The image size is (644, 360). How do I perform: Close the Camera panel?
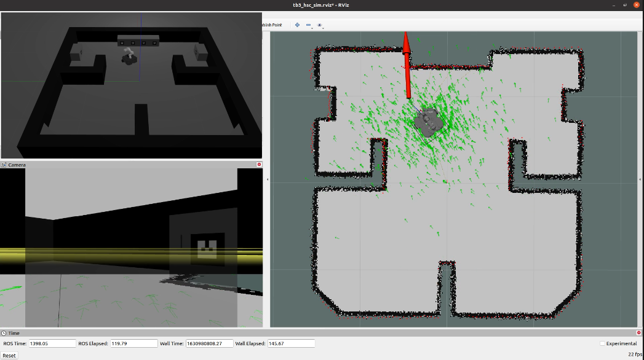259,165
